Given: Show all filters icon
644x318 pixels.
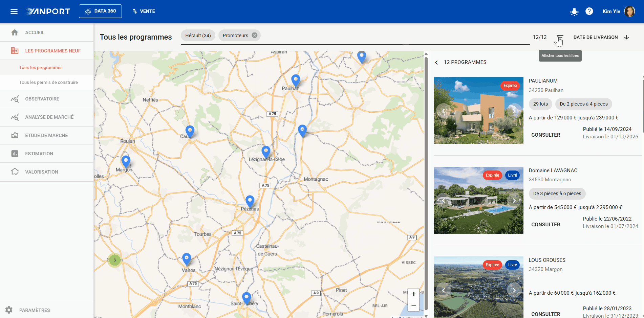Looking at the screenshot, I should [560, 37].
